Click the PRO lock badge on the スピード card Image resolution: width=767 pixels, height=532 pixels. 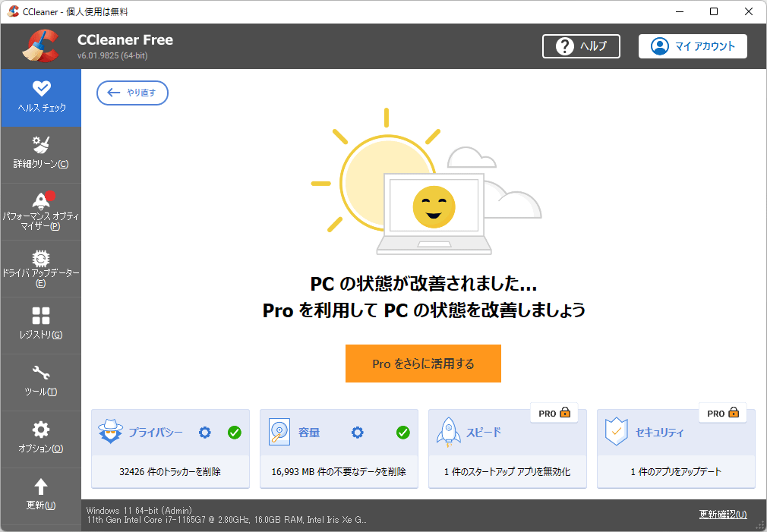pos(554,413)
